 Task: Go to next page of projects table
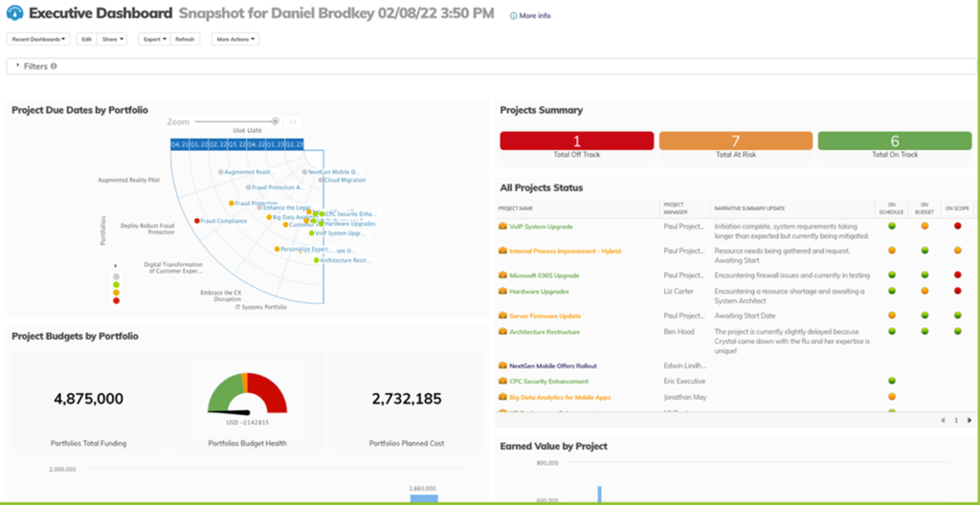tap(969, 420)
